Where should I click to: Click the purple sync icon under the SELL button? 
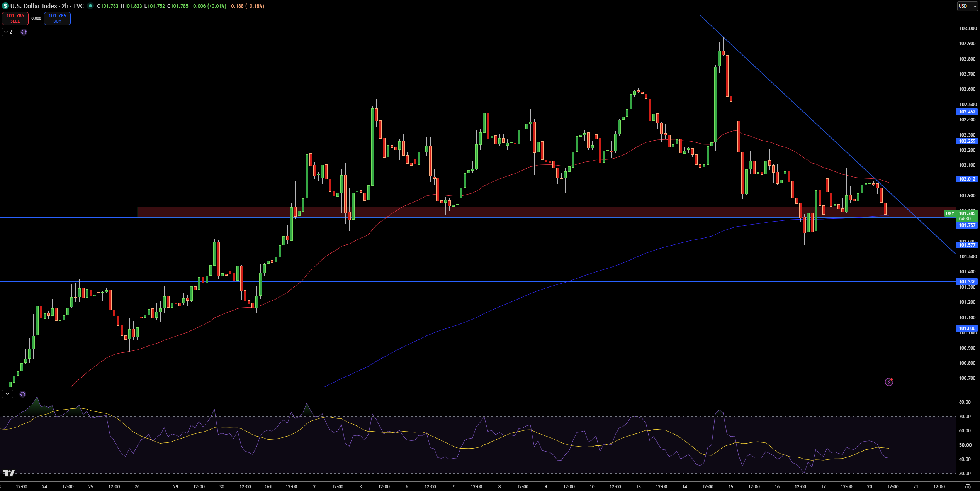(24, 32)
